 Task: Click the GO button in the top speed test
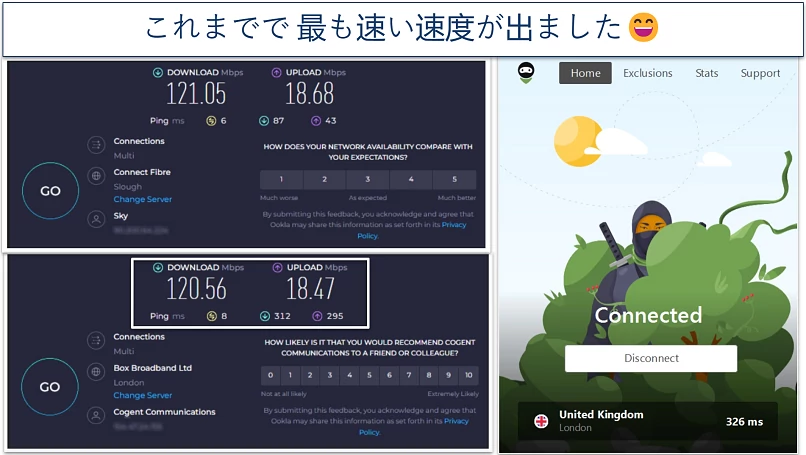pyautogui.click(x=50, y=191)
